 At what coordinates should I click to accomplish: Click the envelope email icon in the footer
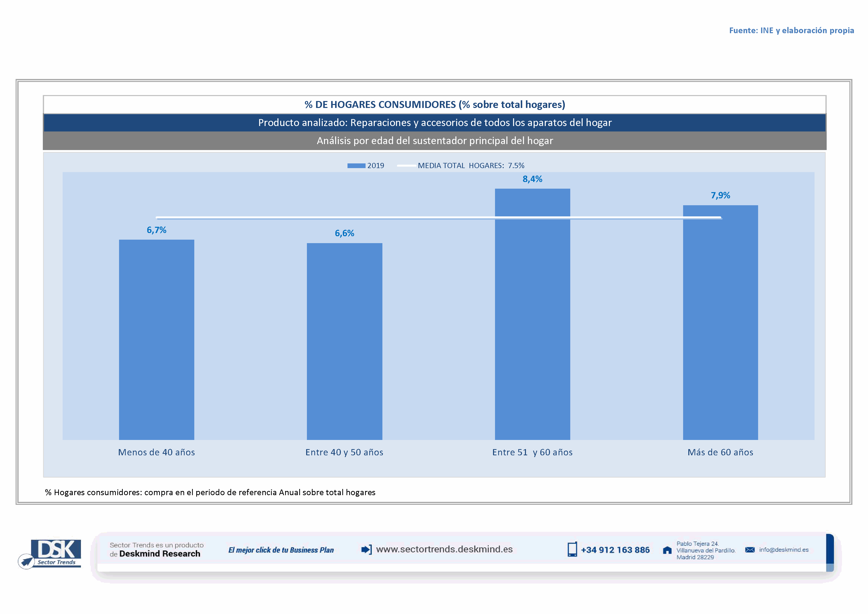coord(750,550)
